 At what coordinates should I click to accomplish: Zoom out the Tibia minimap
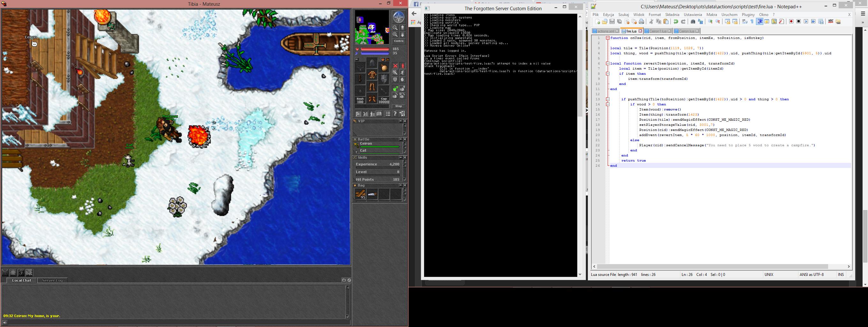point(395,28)
